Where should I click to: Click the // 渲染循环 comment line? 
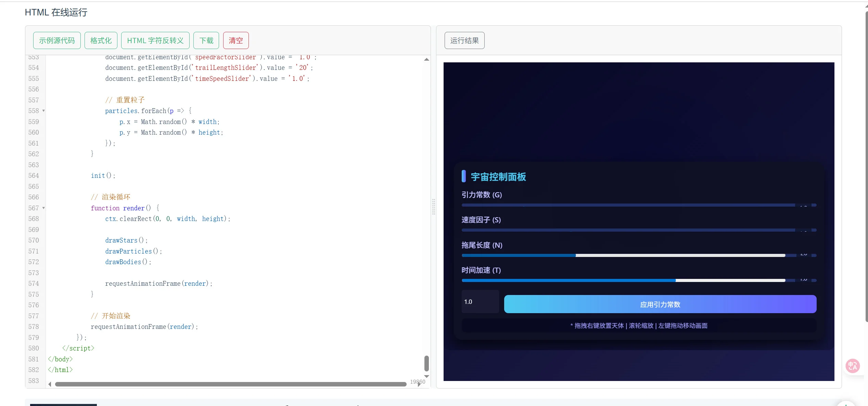[111, 197]
